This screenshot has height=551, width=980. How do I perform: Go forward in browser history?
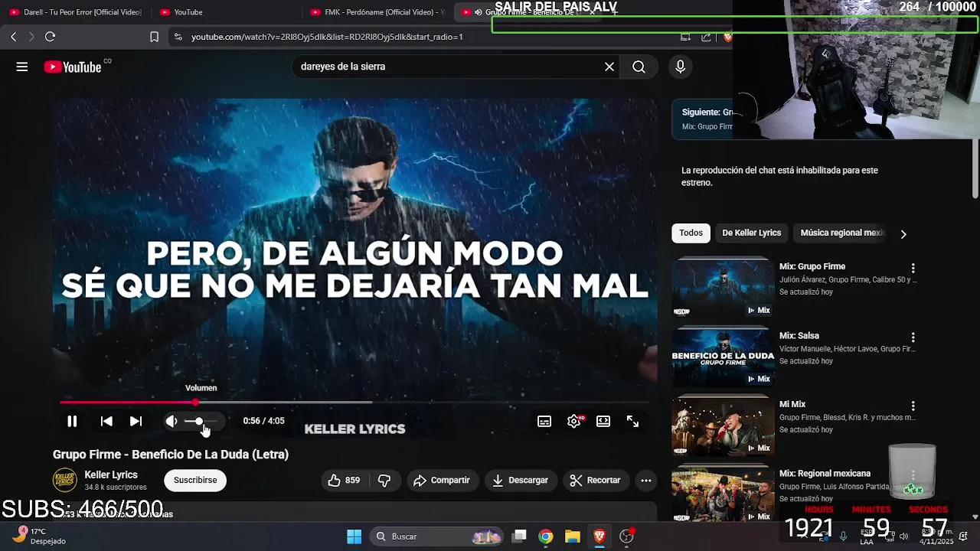(31, 37)
